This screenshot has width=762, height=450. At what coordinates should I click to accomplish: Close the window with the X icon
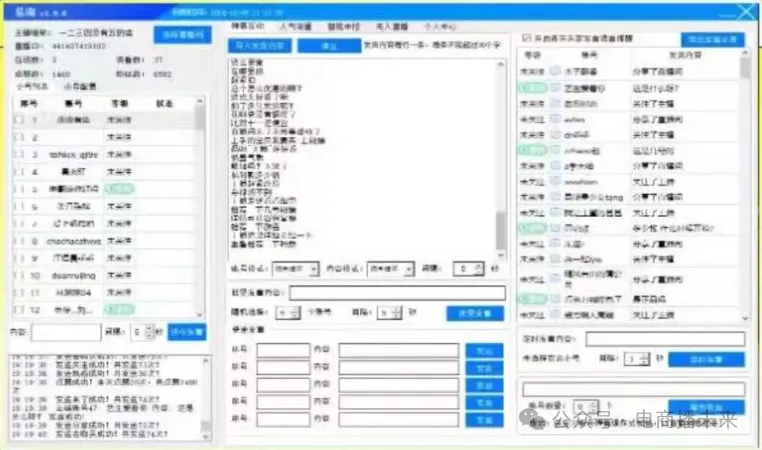click(x=745, y=12)
